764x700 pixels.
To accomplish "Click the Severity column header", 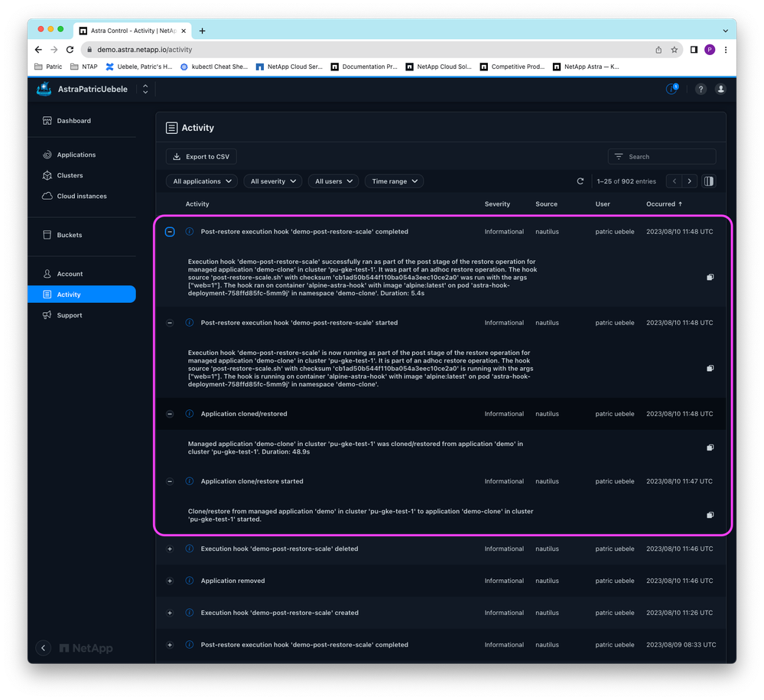I will pyautogui.click(x=497, y=204).
